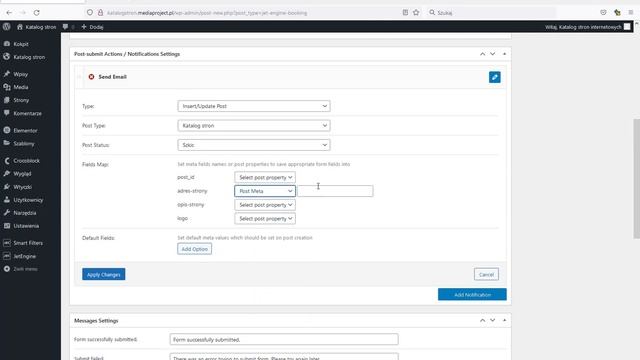Click Użytkownicy user icon
This screenshot has width=640, height=360.
point(7,200)
